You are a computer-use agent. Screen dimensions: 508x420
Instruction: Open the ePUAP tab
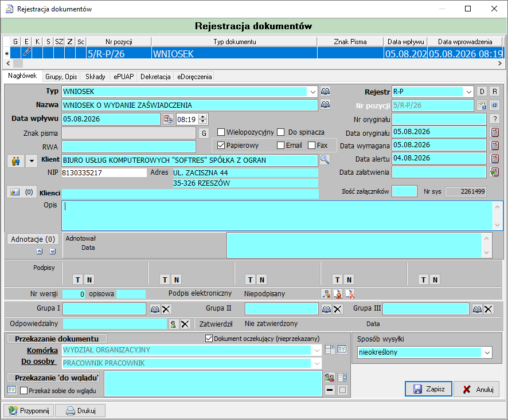coord(123,77)
